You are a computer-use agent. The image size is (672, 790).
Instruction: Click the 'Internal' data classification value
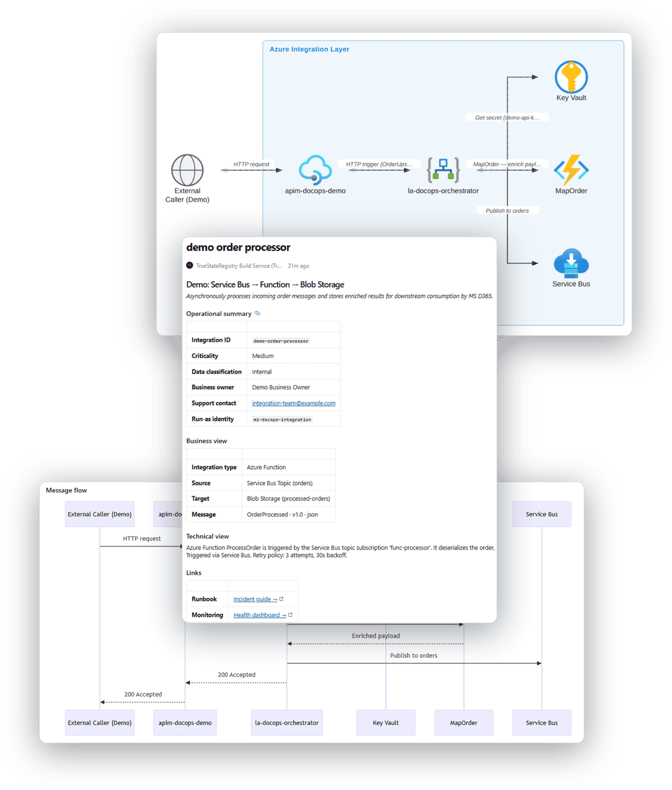point(261,372)
